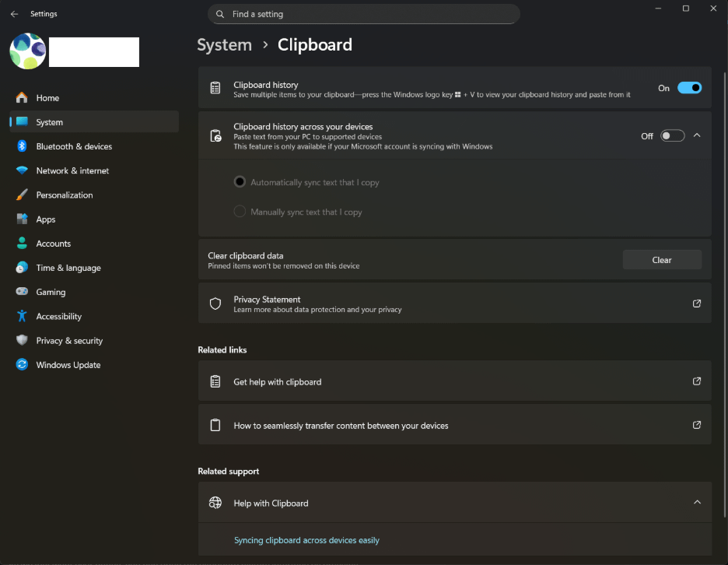Open Privacy & security settings
Image resolution: width=728 pixels, height=565 pixels.
click(x=94, y=340)
